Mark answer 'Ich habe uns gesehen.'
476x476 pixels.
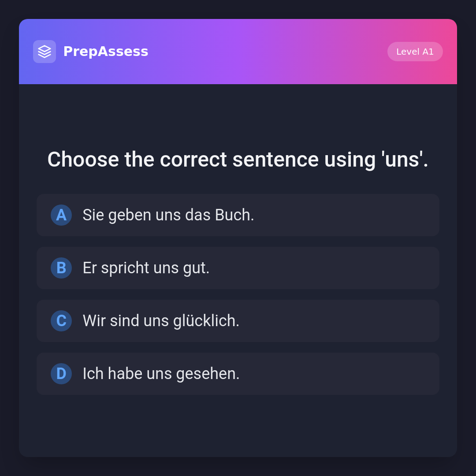[161, 374]
